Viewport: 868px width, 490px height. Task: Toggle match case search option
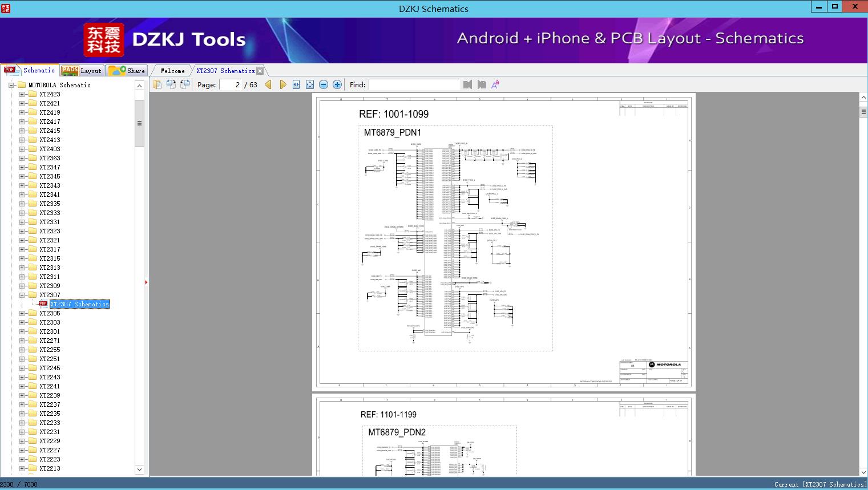click(x=495, y=84)
